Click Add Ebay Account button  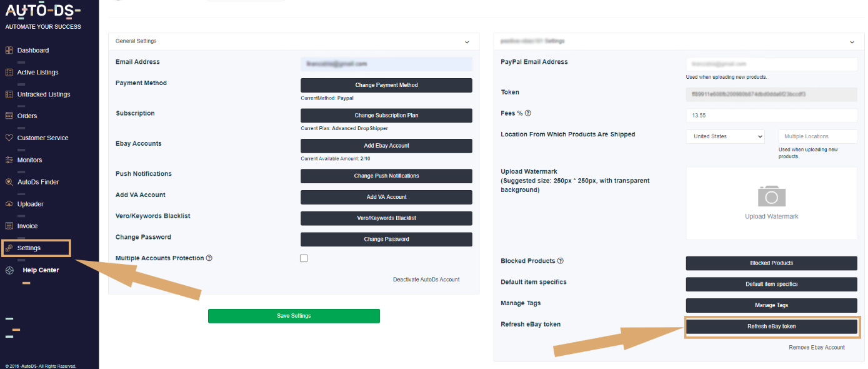point(386,146)
